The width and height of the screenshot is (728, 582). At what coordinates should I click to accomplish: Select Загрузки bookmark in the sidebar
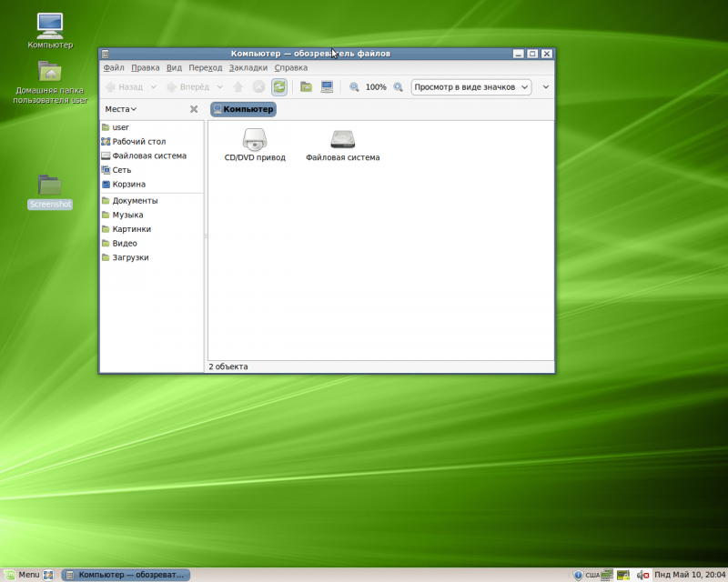pos(151,257)
